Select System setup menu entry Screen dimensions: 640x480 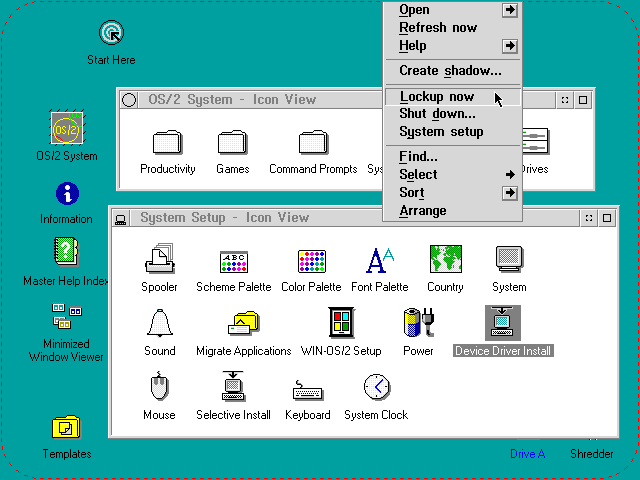click(x=453, y=132)
